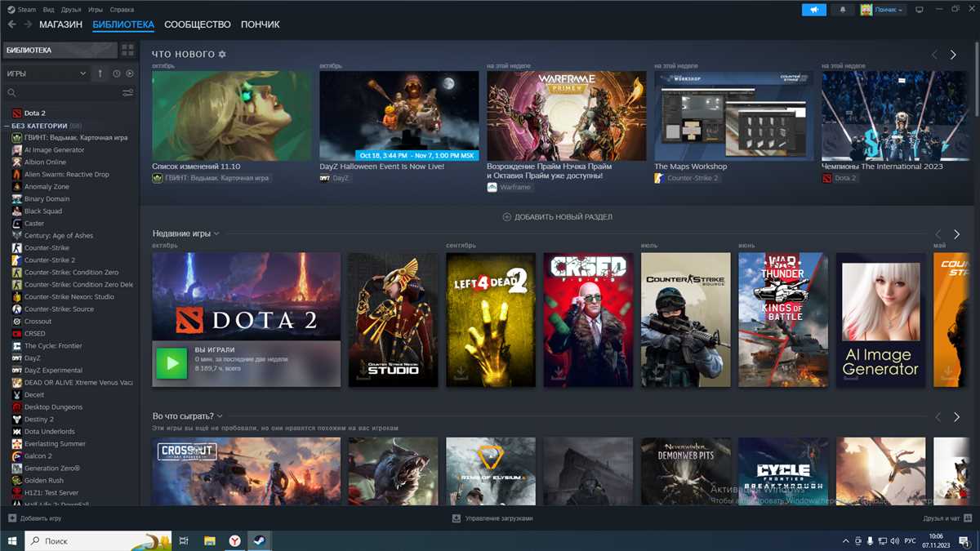Open the Недавние игры shelf dropdown
Viewport: 980px width, 551px height.
[x=216, y=234]
